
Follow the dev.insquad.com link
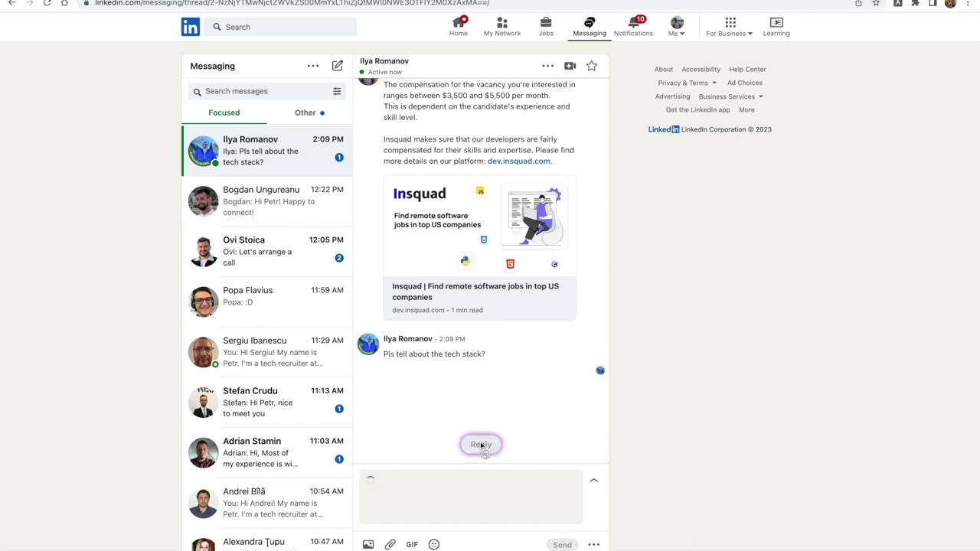(518, 161)
